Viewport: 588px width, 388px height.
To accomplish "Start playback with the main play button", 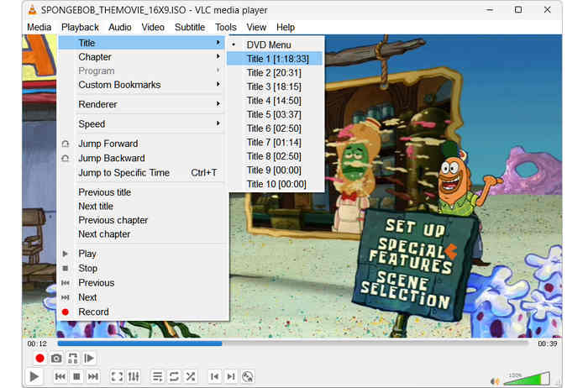I will pos(34,376).
